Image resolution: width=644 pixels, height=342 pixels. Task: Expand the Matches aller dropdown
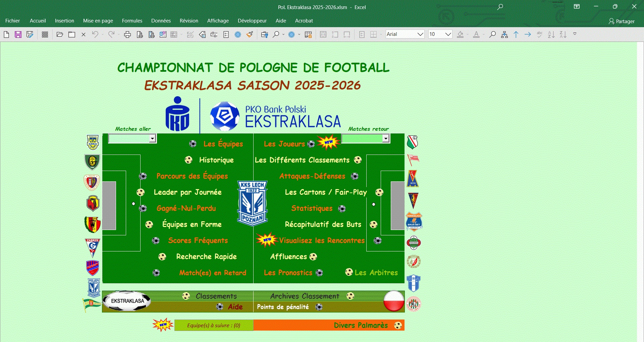tap(152, 138)
